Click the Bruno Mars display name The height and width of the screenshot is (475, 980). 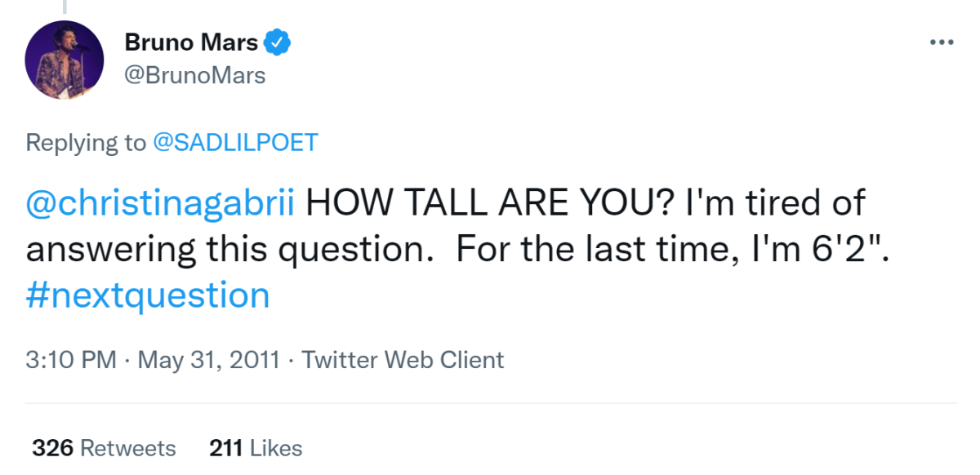pyautogui.click(x=191, y=42)
